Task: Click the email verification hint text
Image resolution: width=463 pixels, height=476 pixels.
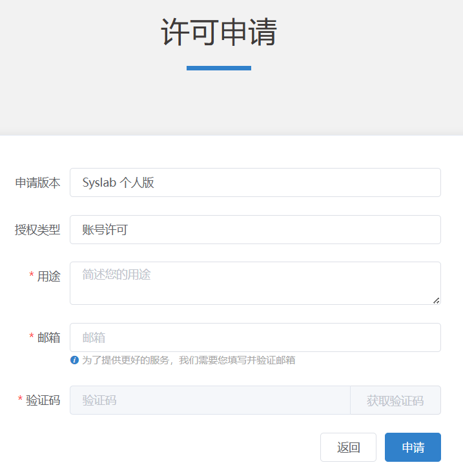Action: click(189, 360)
